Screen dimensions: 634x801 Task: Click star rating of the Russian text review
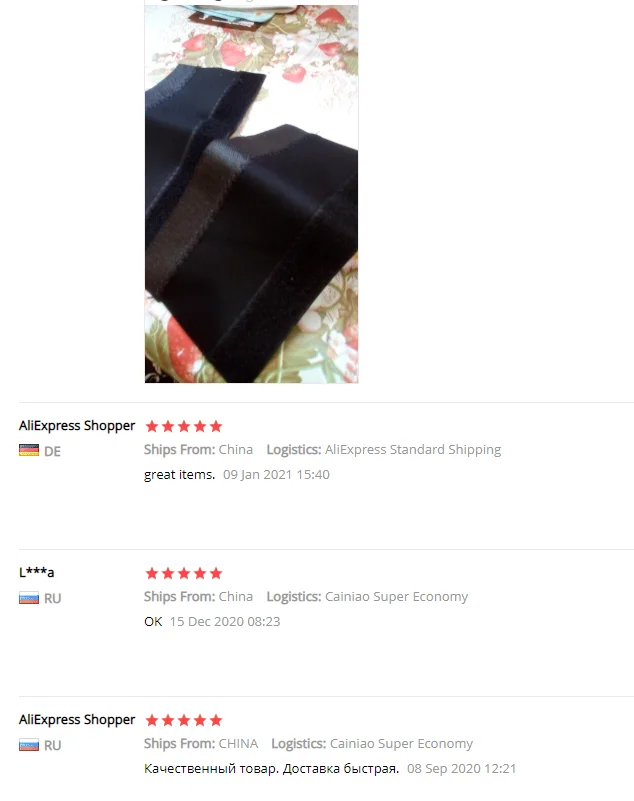click(x=184, y=720)
